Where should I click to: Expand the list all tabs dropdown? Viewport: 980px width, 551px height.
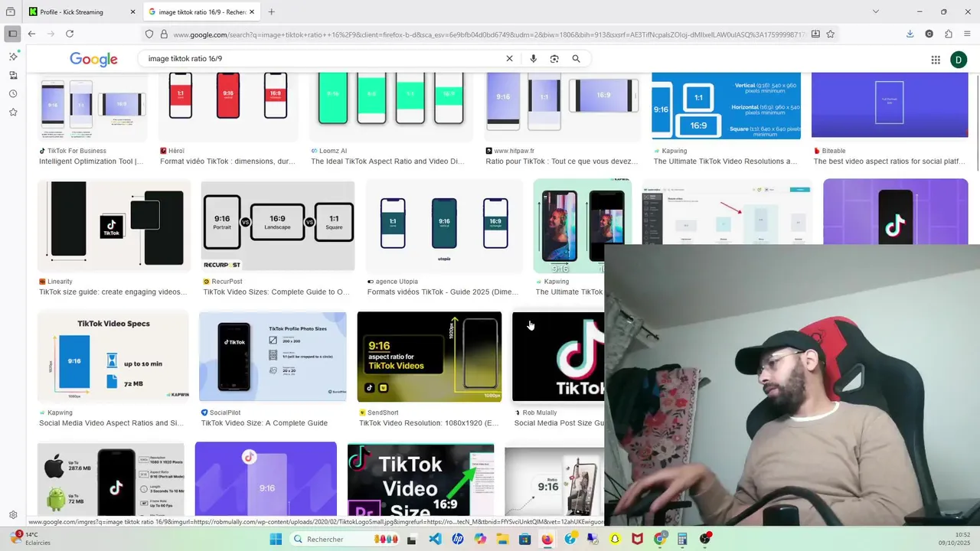tap(876, 11)
